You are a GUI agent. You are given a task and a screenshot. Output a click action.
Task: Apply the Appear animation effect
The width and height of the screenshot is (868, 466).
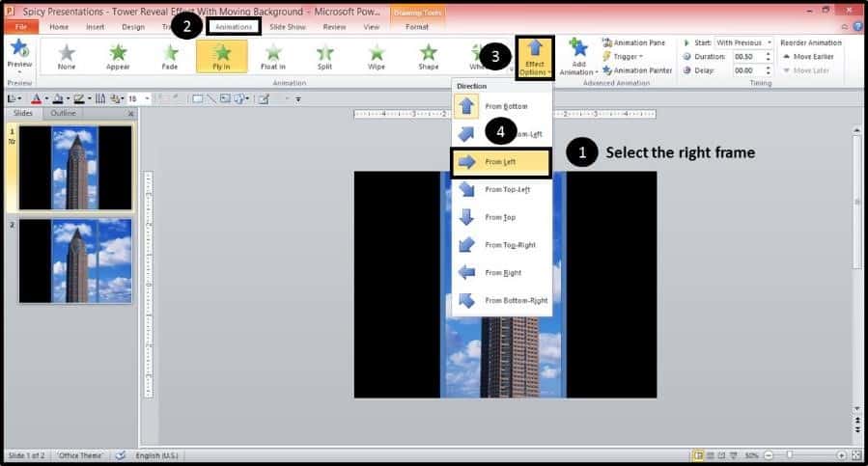pyautogui.click(x=118, y=57)
